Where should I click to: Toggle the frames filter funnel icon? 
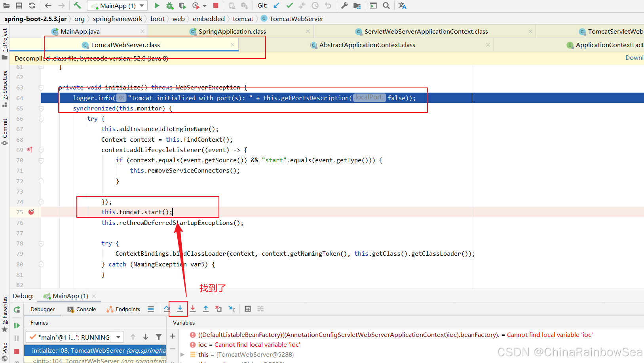[x=159, y=337]
